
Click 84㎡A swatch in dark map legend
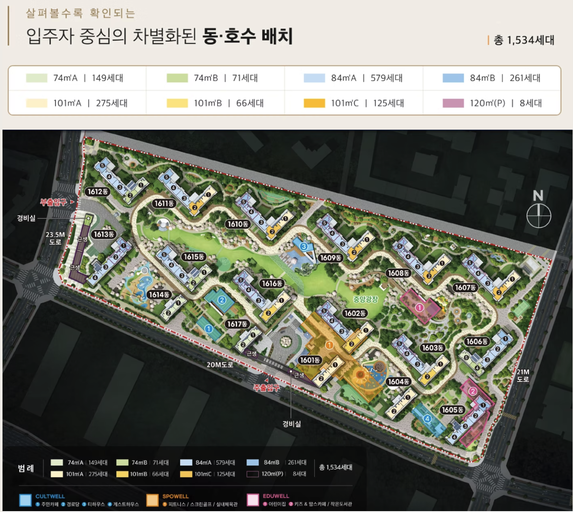click(186, 463)
